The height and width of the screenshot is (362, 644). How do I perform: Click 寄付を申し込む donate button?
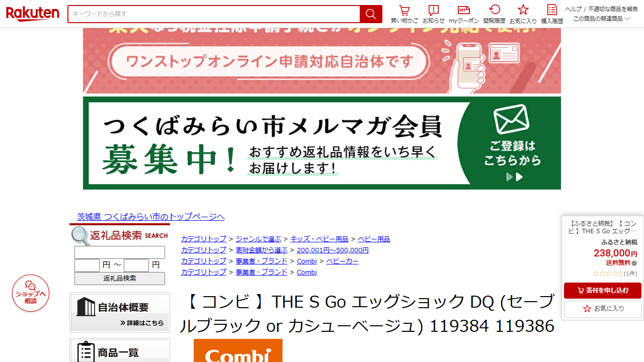(x=603, y=291)
